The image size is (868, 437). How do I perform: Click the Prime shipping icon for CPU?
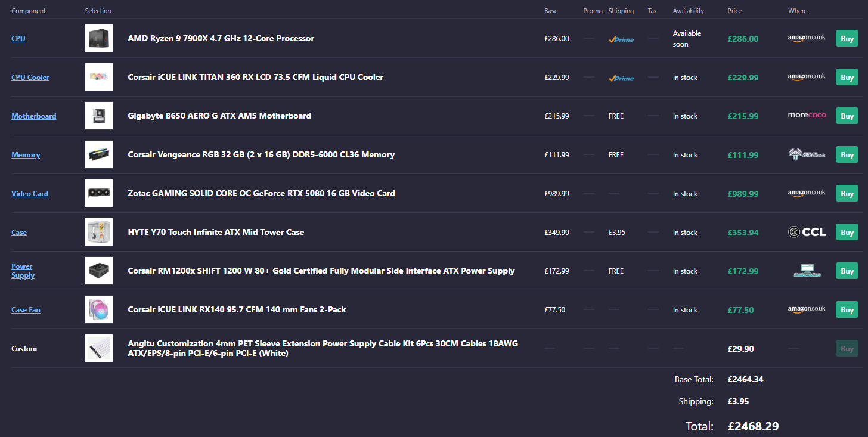click(621, 39)
